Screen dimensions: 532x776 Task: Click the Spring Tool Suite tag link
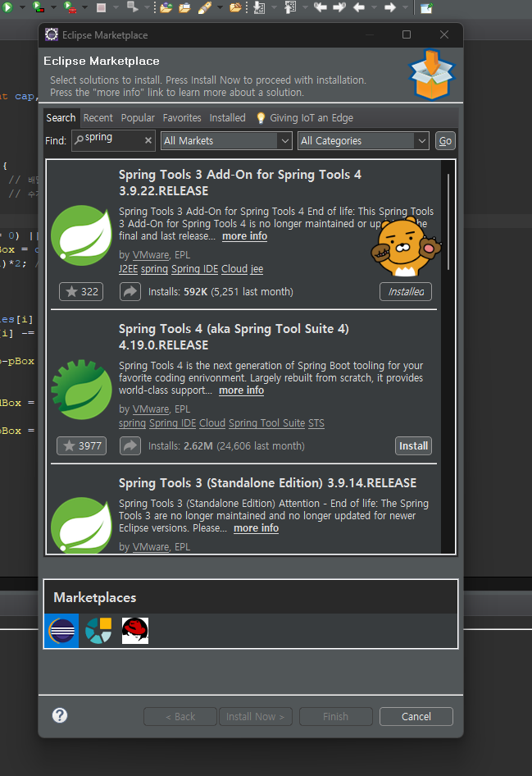(x=266, y=423)
